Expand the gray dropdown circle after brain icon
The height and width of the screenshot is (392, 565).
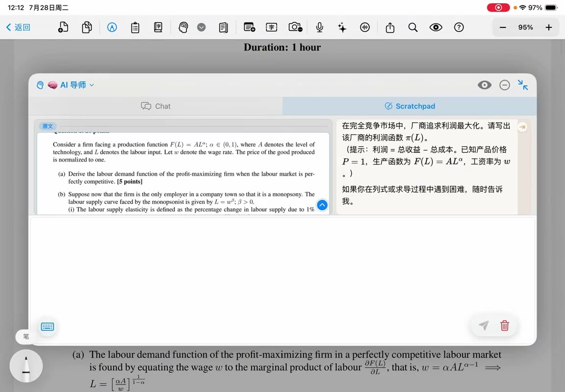point(202,27)
